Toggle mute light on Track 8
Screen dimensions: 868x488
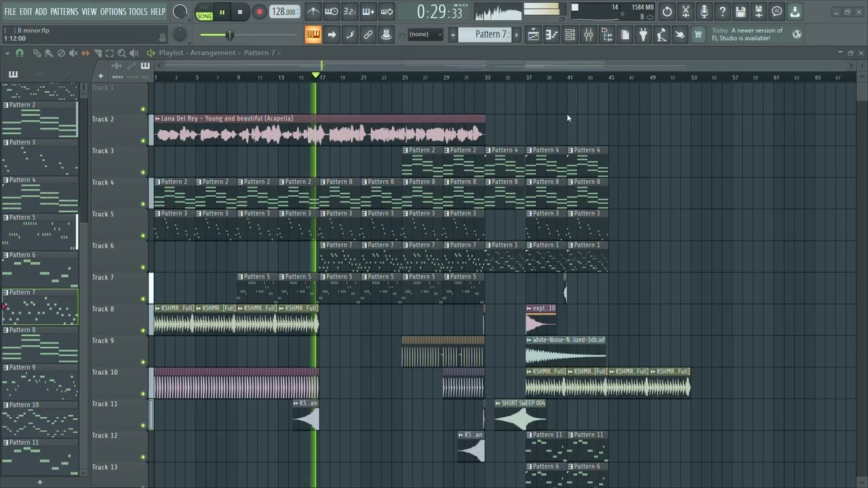143,330
